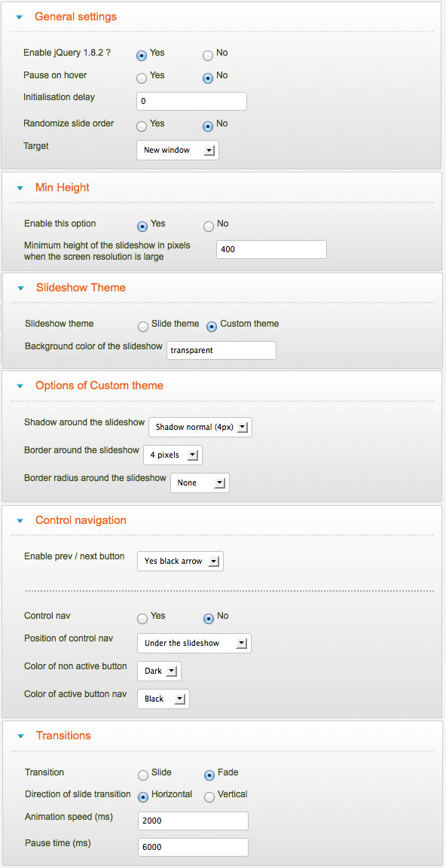This screenshot has height=868, width=446.
Task: Collapse the General settings section arrow
Action: pos(20,17)
